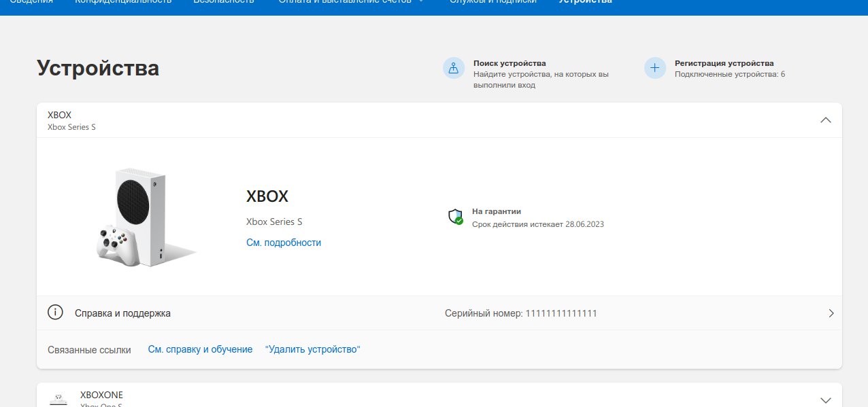Click right arrow in Справка и поддержка row
Viewport: 868px width, 407px height.
tap(831, 313)
